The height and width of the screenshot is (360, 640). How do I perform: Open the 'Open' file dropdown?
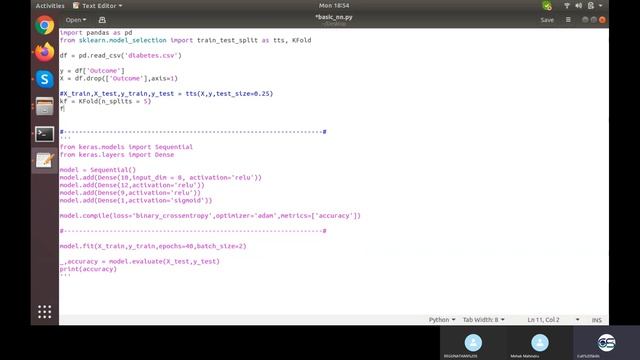pyautogui.click(x=76, y=20)
